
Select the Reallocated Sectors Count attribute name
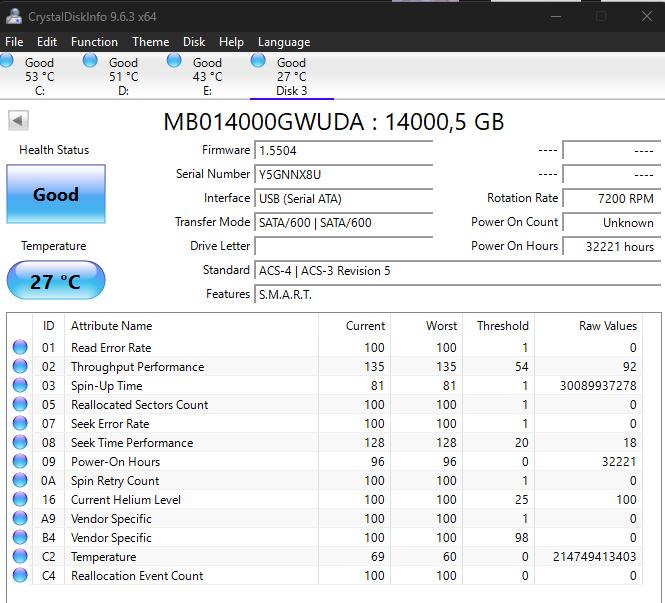click(x=140, y=405)
